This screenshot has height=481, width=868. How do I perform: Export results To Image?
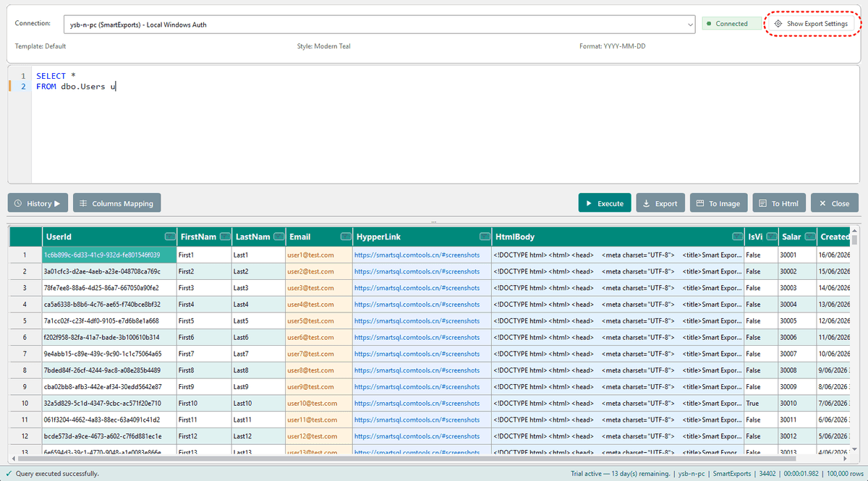tap(718, 203)
